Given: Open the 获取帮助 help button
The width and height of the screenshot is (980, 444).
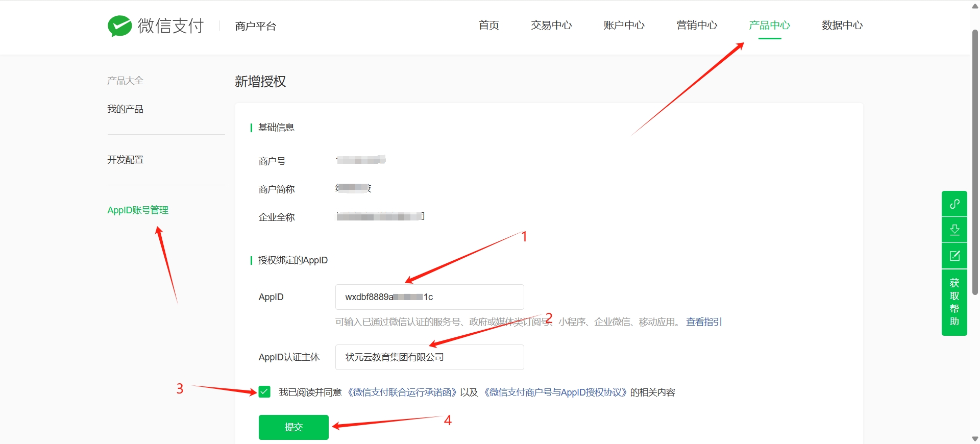Looking at the screenshot, I should point(954,302).
